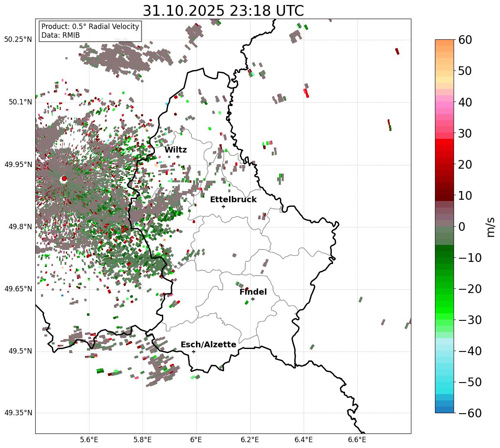This screenshot has height=448, width=500.
Task: Click the bright red colorbar band near 25
Action: click(x=444, y=148)
